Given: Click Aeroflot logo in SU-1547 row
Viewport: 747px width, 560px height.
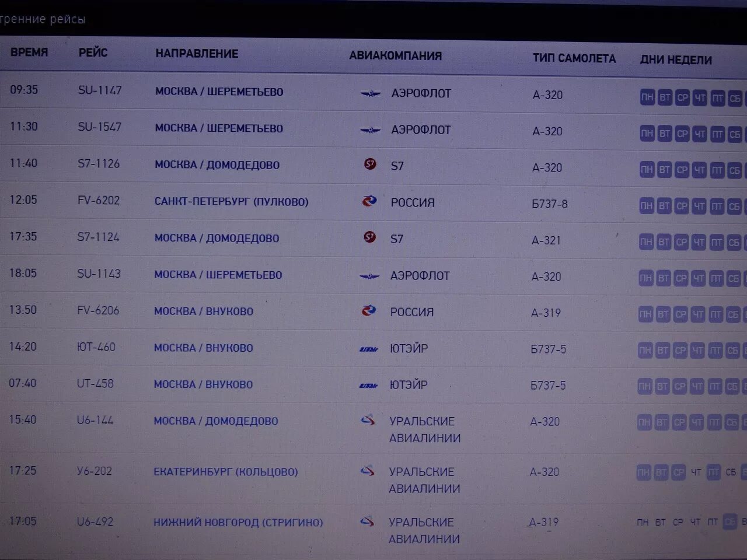Looking at the screenshot, I should point(370,130).
